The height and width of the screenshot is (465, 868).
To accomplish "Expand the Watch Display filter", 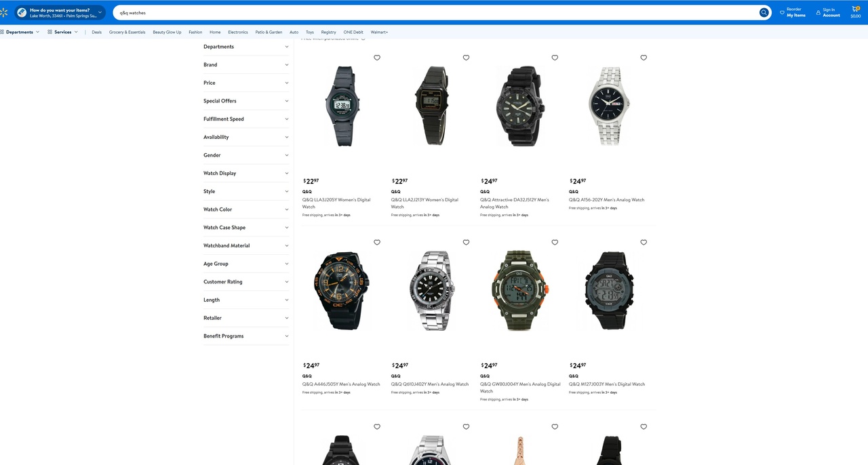I will pos(246,174).
